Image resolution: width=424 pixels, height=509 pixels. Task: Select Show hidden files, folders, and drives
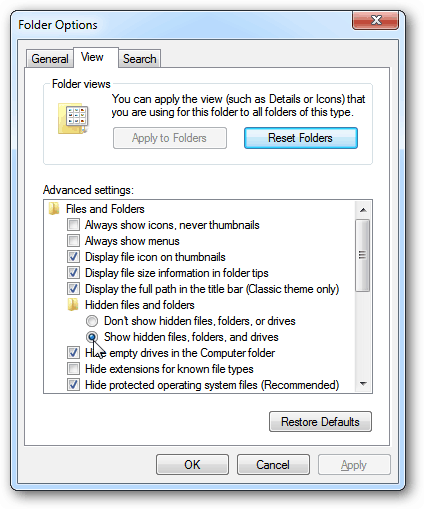click(92, 337)
